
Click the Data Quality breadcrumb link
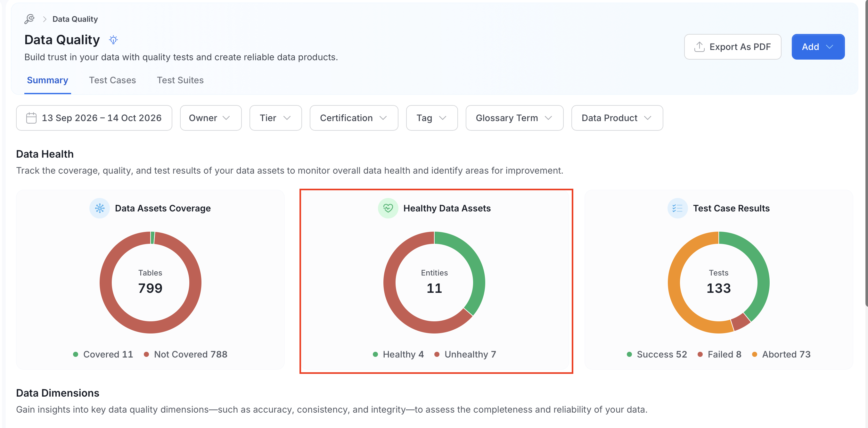click(75, 19)
